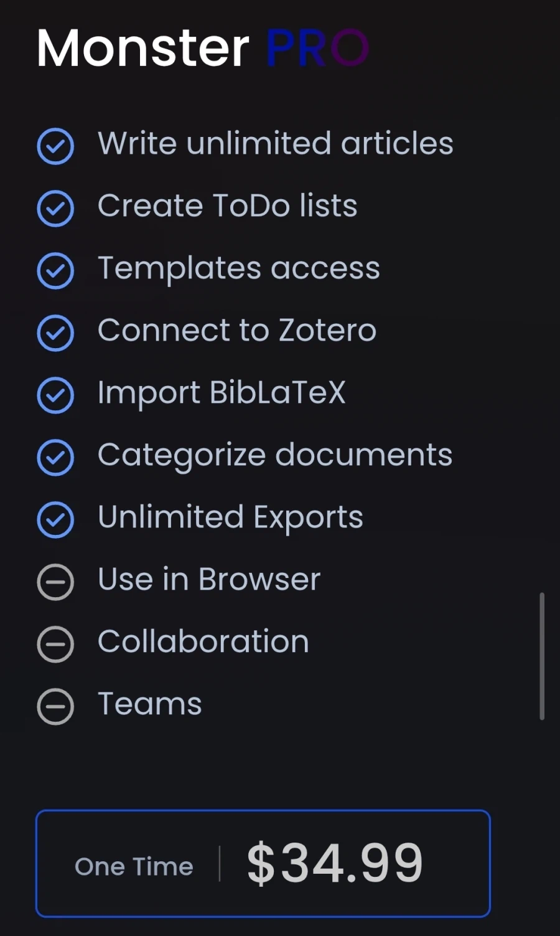
Task: Click the Monster heading text
Action: point(143,48)
